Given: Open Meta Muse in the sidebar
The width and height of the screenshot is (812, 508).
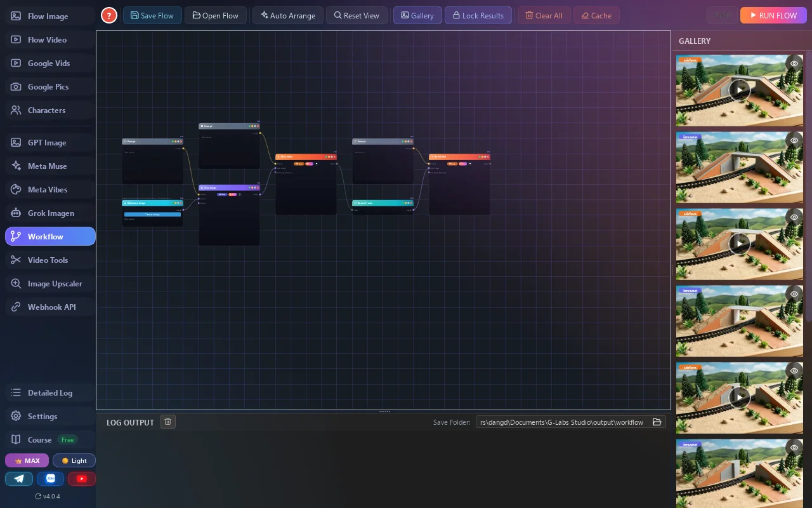Looking at the screenshot, I should tap(50, 166).
